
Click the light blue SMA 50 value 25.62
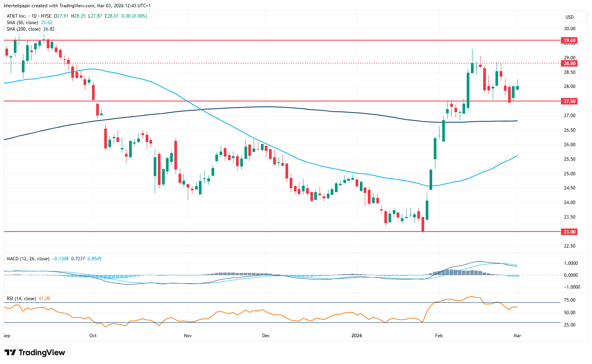tap(47, 23)
